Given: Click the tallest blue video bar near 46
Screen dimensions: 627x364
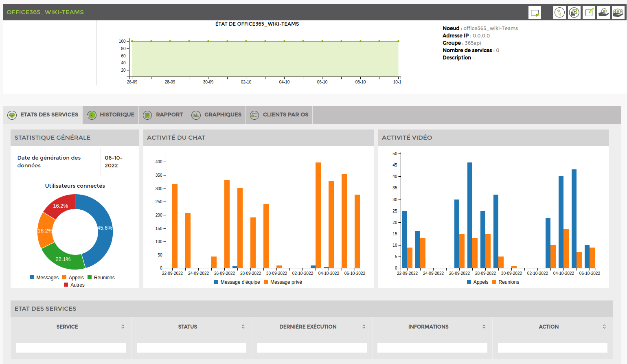Looking at the screenshot, I should [x=470, y=215].
